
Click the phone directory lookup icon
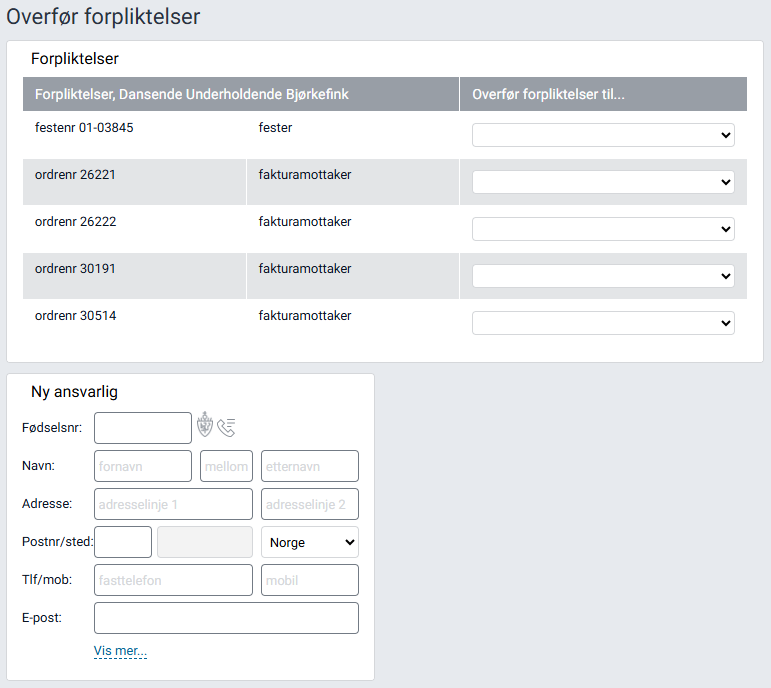click(226, 427)
